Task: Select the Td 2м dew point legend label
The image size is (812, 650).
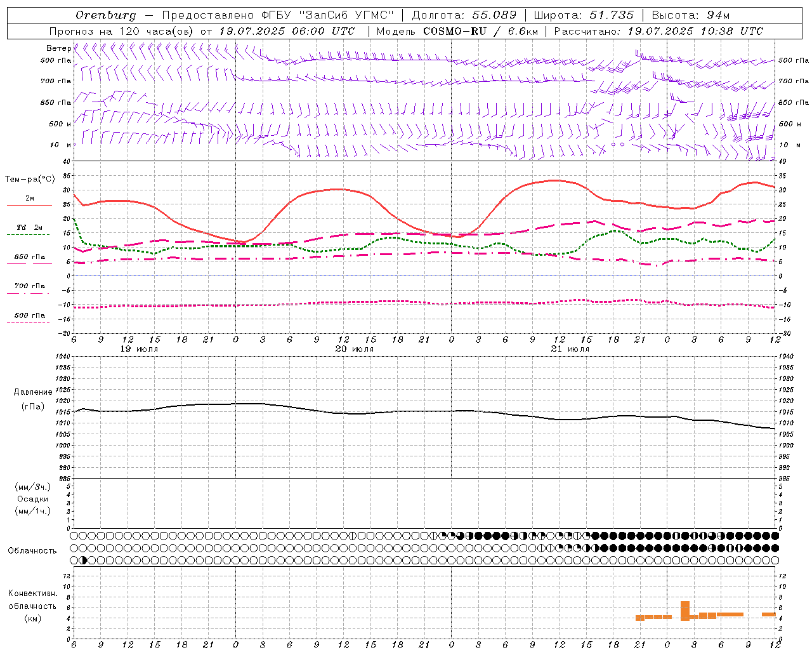Action: (x=30, y=227)
